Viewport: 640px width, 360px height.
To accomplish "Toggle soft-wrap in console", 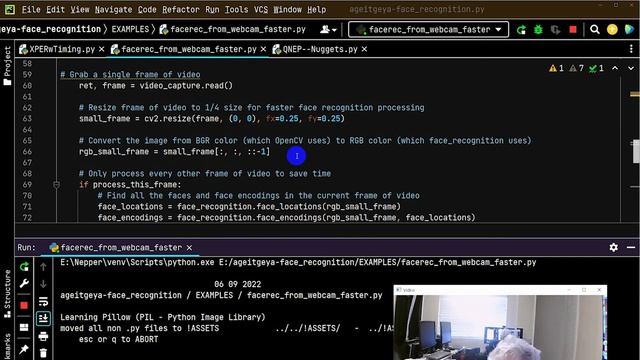I will coord(43,302).
